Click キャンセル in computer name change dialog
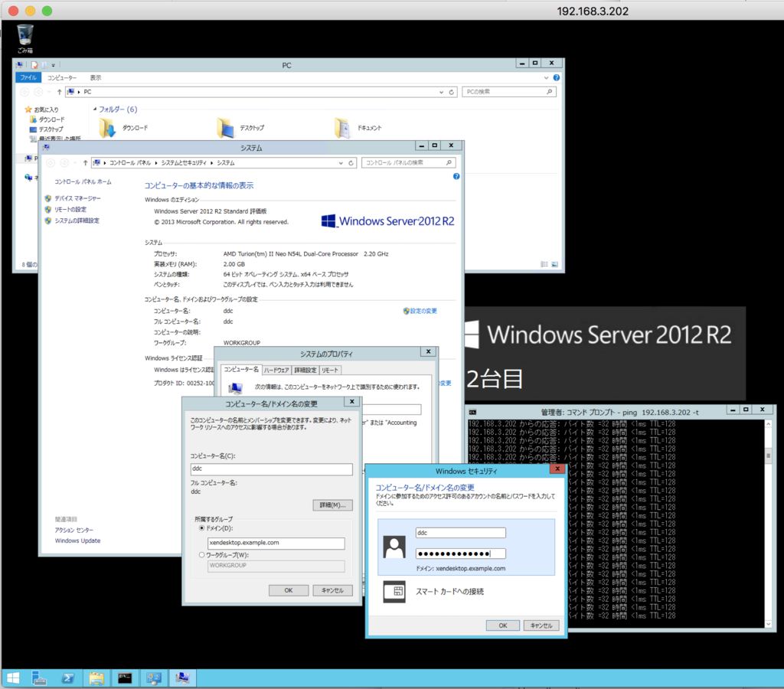The width and height of the screenshot is (784, 689). [x=332, y=590]
